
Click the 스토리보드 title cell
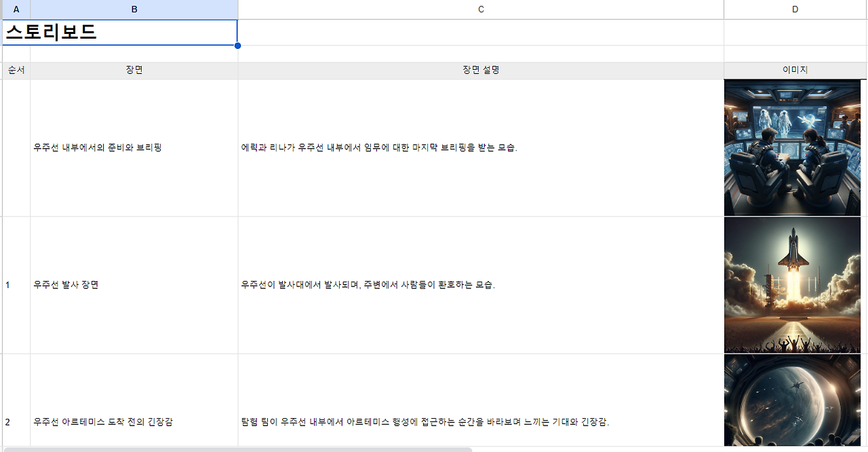click(x=120, y=33)
